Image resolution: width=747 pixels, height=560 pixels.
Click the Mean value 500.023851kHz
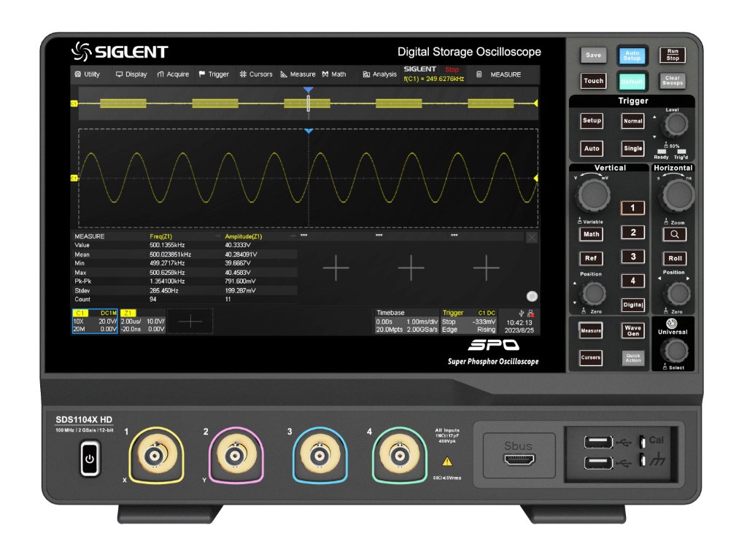[x=171, y=254]
